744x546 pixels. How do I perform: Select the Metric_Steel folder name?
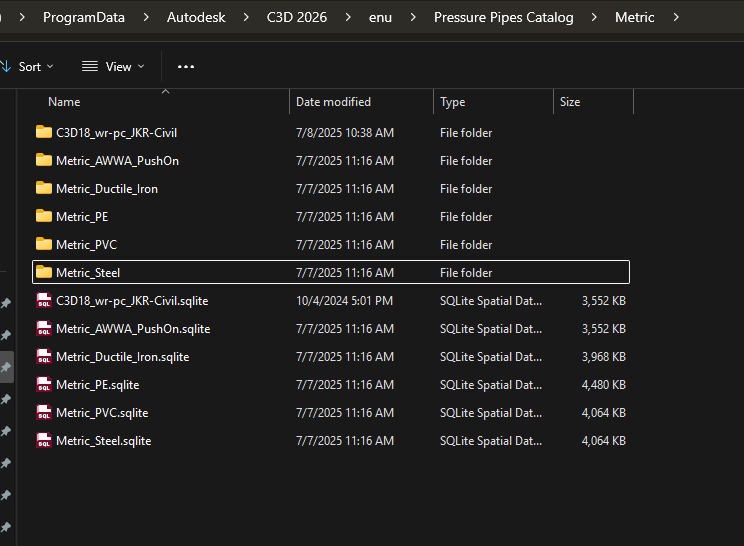pos(88,273)
